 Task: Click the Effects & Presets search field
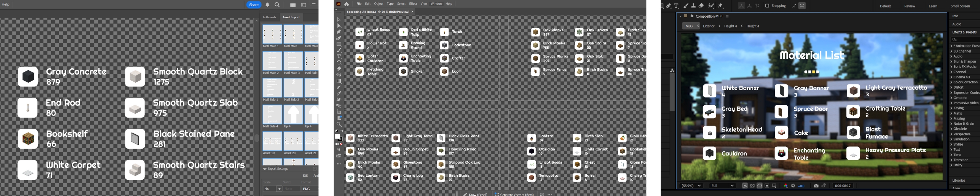[965, 39]
